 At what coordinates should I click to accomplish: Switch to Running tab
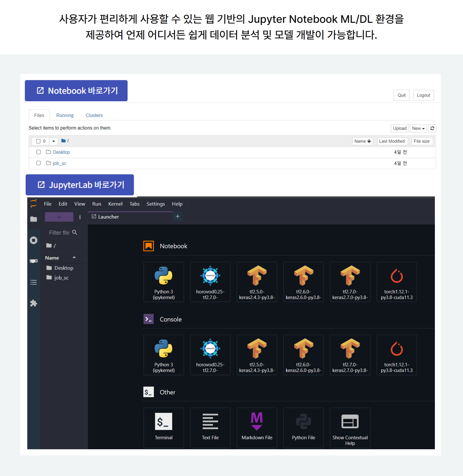(65, 115)
